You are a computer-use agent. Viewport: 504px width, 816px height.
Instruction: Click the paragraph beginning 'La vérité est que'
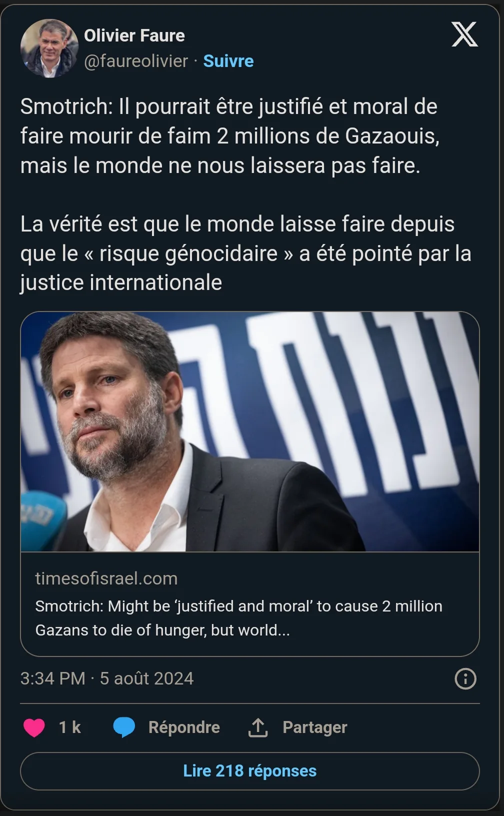245,253
